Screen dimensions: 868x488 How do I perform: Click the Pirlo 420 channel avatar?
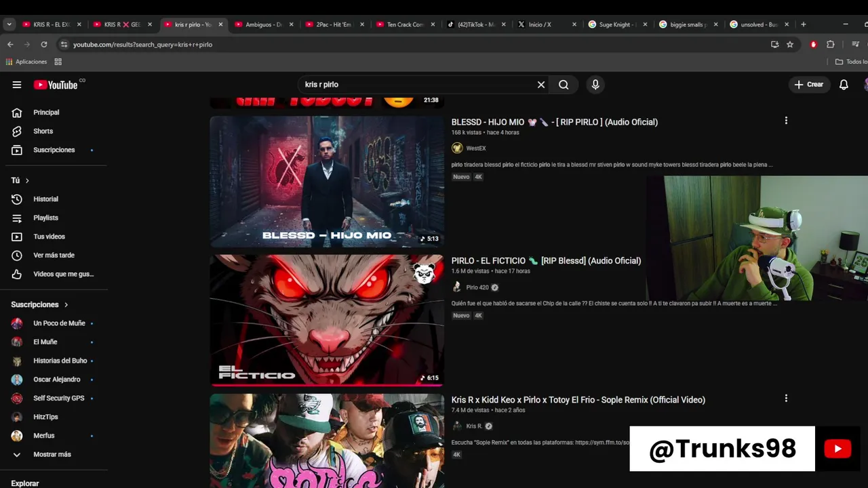457,287
